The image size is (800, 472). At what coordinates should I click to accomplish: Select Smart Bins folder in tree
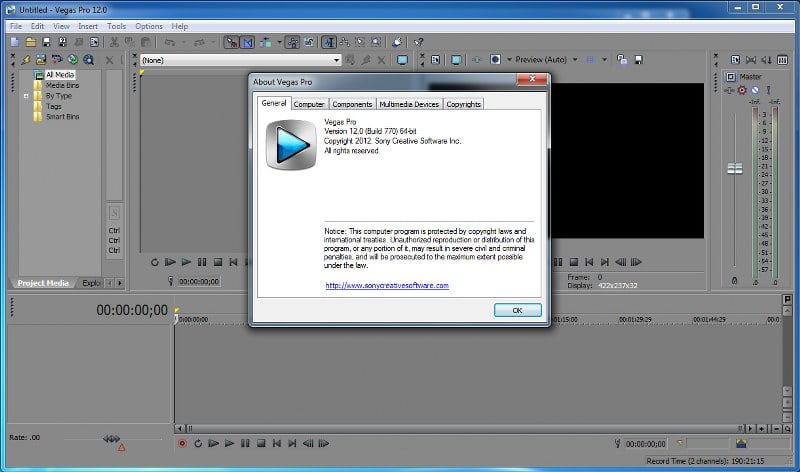click(62, 116)
